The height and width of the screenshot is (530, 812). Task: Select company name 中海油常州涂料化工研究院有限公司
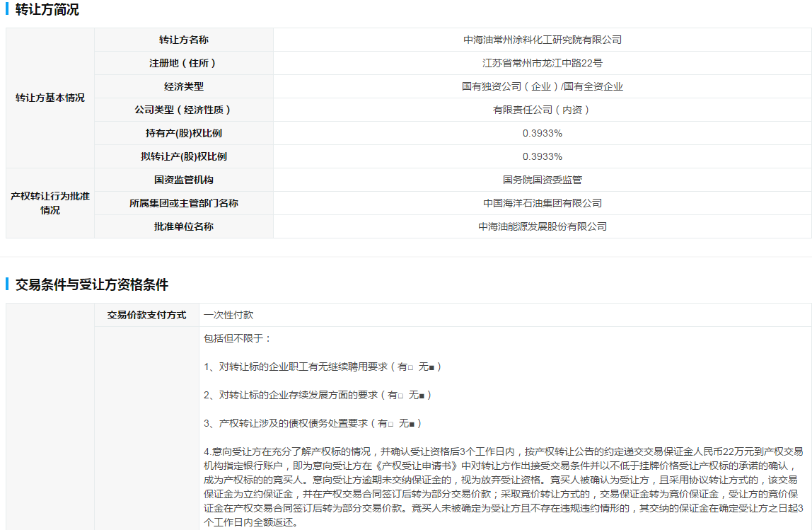(x=543, y=40)
